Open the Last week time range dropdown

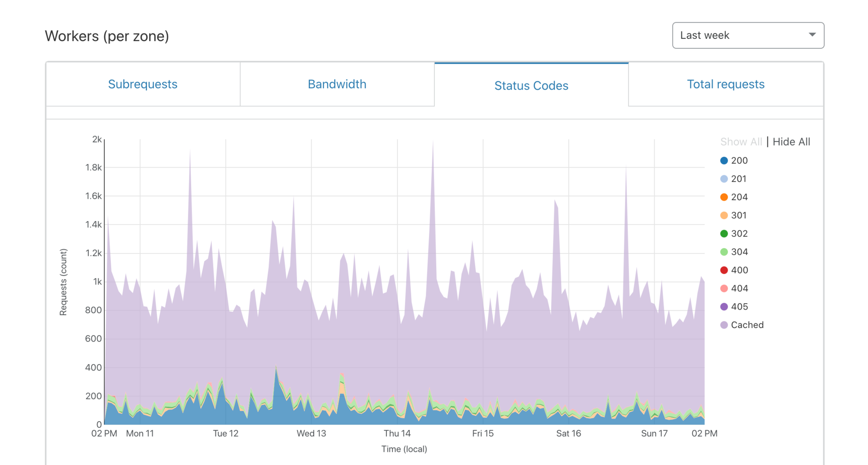click(748, 35)
